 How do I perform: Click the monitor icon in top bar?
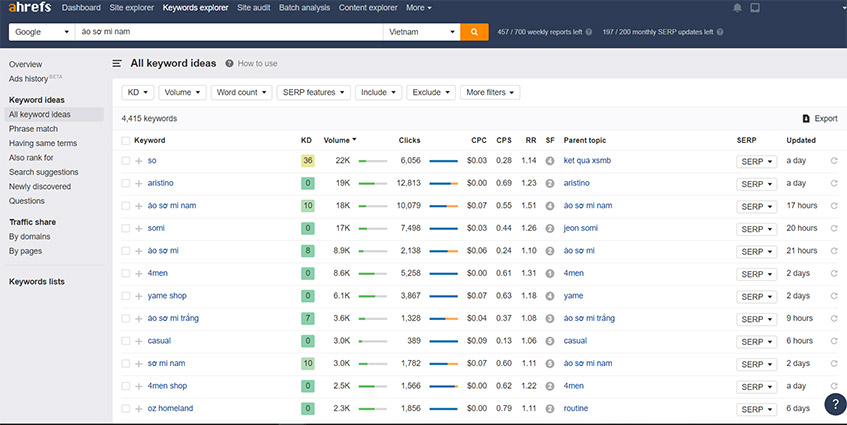(x=755, y=8)
